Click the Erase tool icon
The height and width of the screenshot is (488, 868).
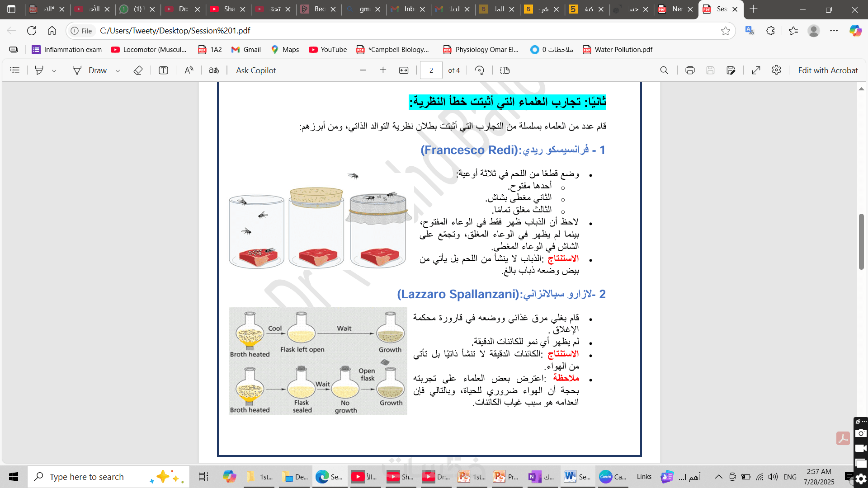(138, 70)
